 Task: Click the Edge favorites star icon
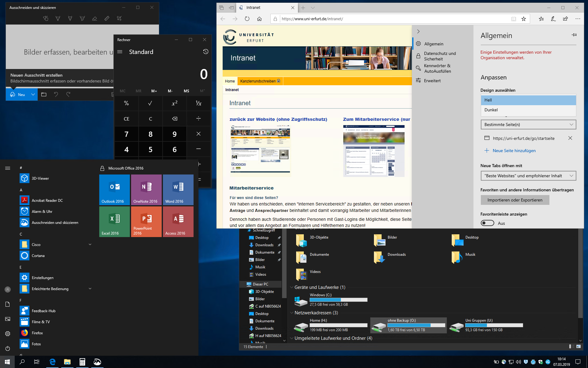pos(524,19)
